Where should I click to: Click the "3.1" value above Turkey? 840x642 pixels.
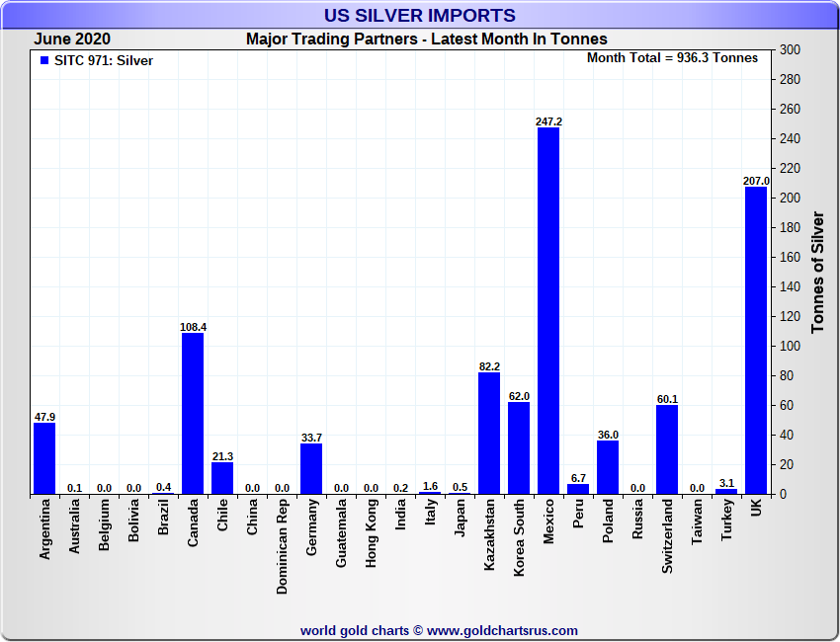[x=726, y=483]
